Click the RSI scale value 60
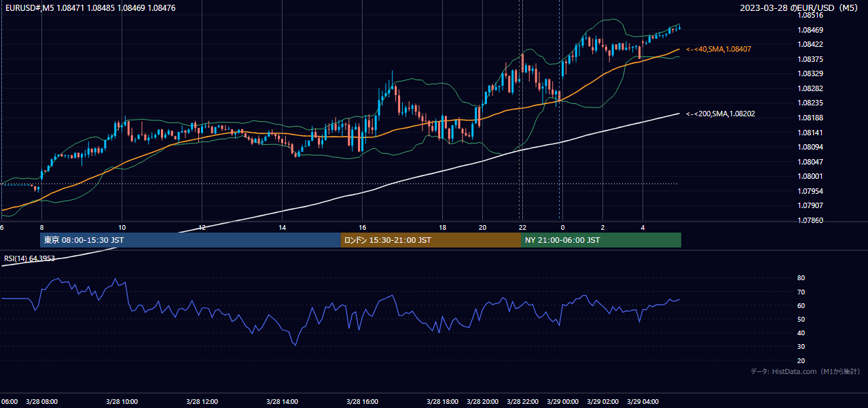Viewport: 868px width, 408px height. click(801, 305)
